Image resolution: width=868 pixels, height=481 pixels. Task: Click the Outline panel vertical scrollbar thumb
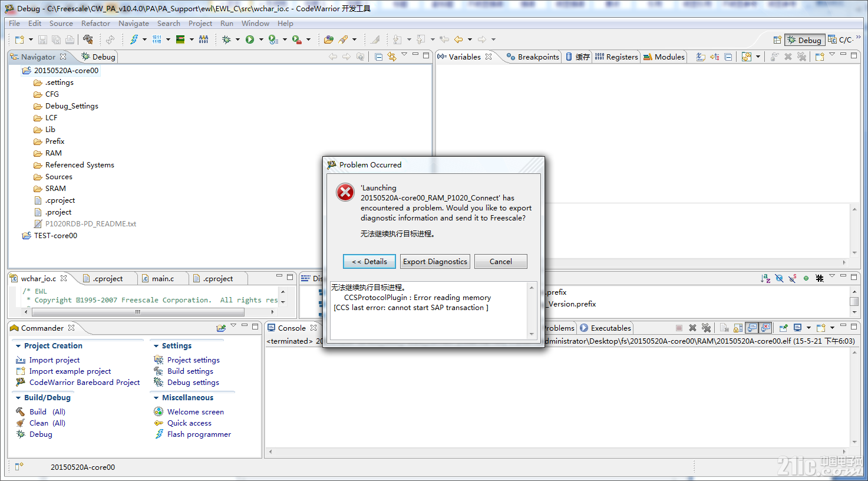854,301
